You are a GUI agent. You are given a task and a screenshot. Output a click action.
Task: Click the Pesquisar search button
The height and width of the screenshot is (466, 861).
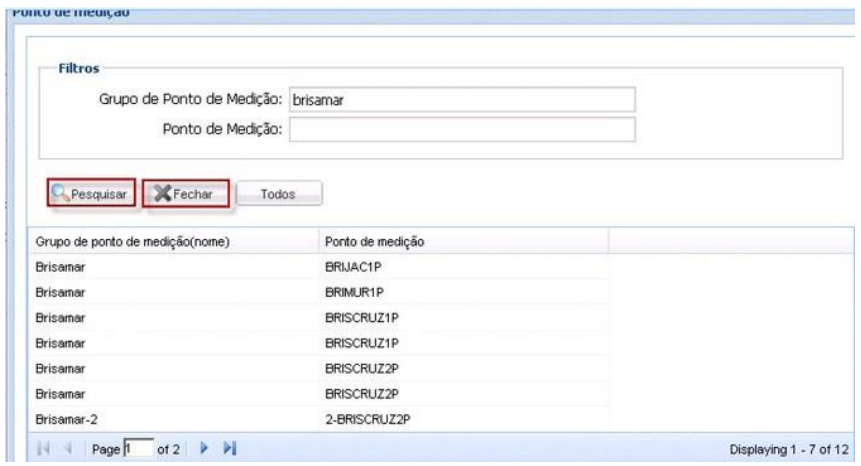(x=90, y=194)
